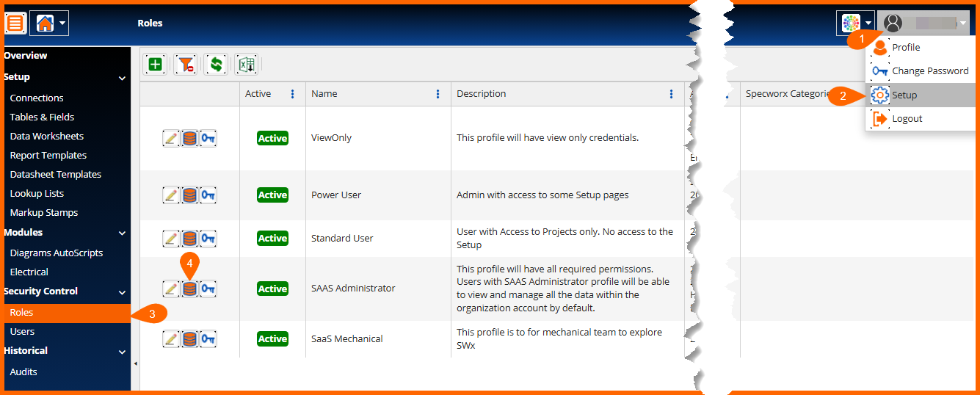Open the dropdown arrow beside Home icon

[x=62, y=23]
